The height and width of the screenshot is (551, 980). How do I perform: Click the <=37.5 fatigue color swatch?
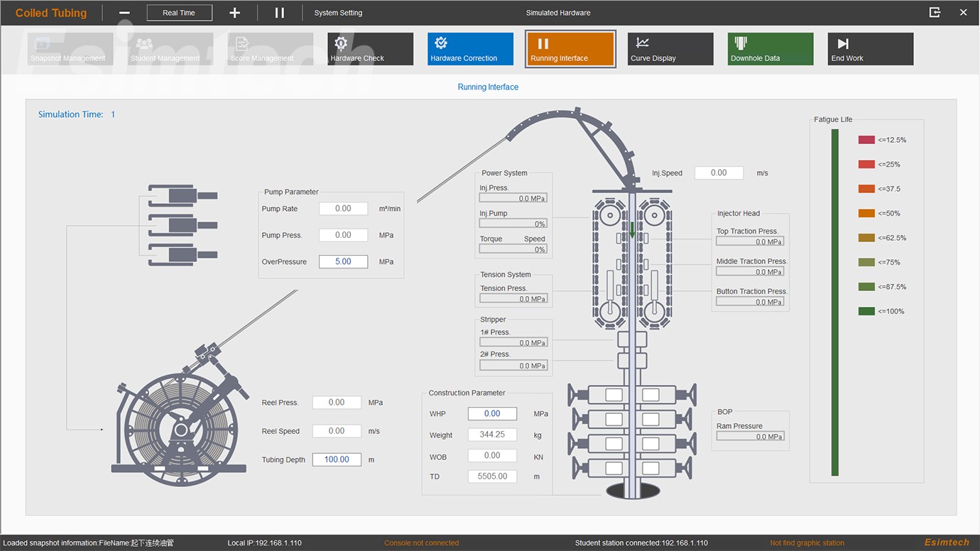tap(866, 189)
